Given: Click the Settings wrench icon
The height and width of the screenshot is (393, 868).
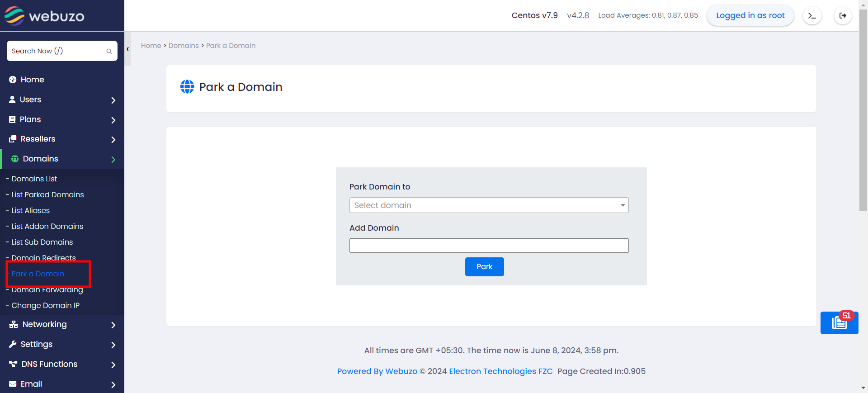Looking at the screenshot, I should click(x=13, y=344).
